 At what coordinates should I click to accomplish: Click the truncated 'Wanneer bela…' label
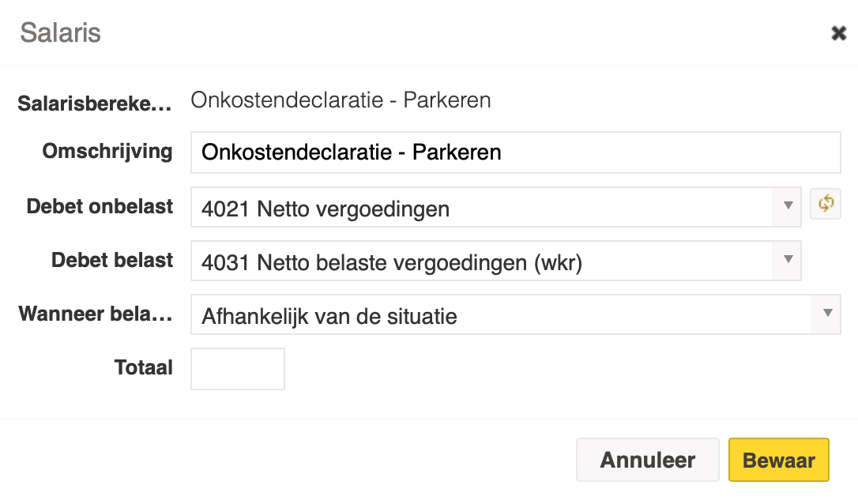coord(96,314)
